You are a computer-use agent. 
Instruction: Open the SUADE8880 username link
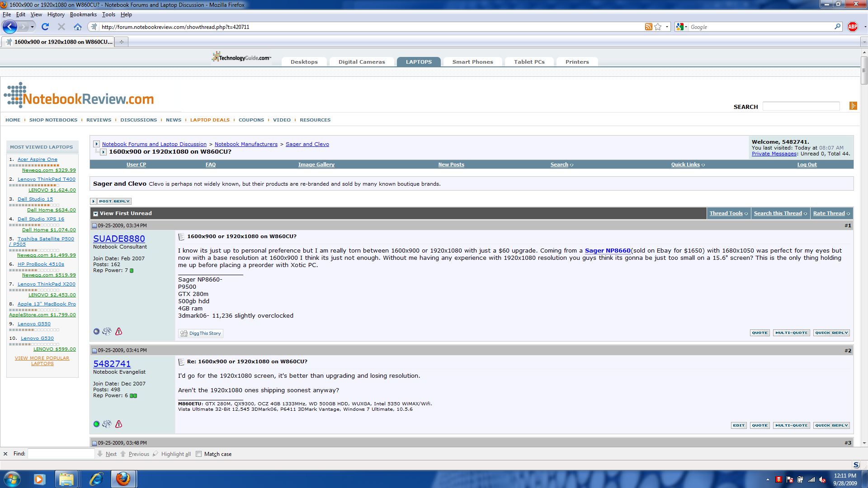tap(119, 239)
